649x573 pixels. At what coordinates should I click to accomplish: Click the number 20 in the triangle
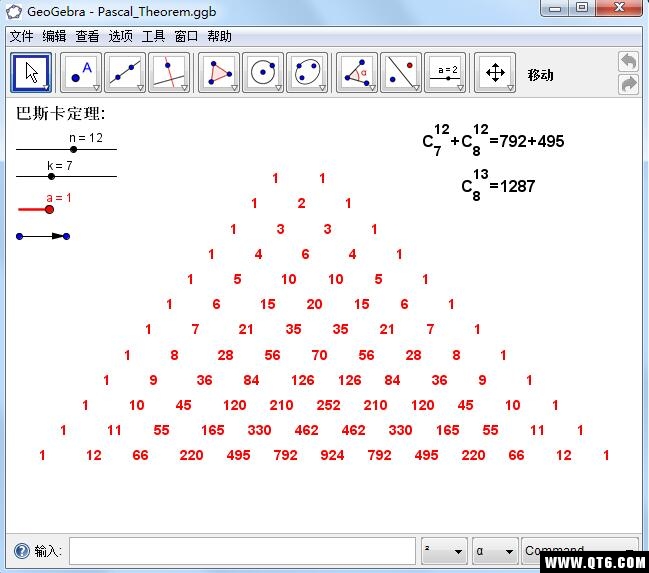(315, 304)
